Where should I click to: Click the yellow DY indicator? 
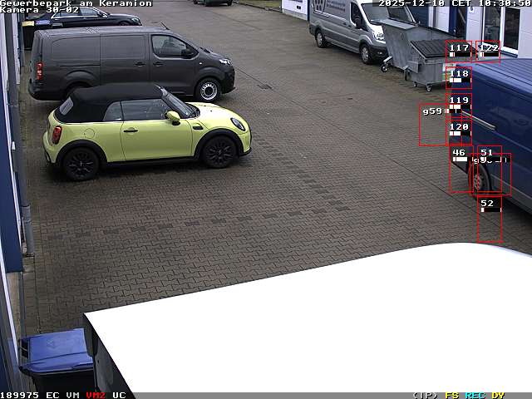(497, 395)
